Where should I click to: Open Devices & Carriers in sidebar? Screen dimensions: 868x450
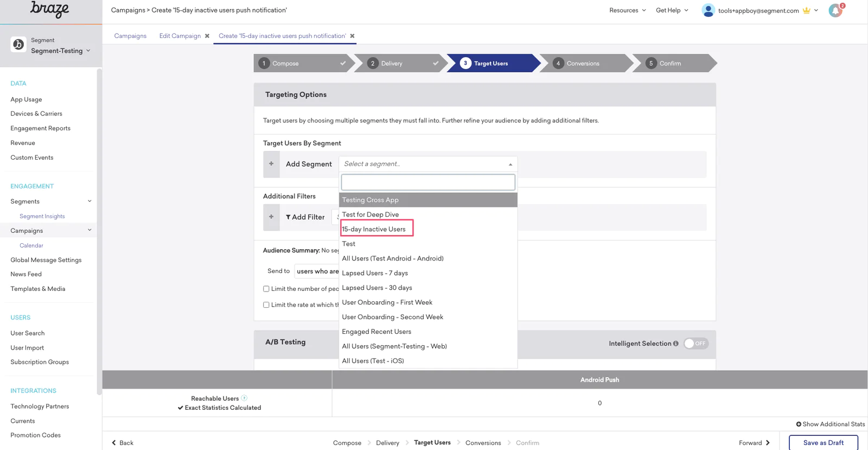(x=36, y=113)
